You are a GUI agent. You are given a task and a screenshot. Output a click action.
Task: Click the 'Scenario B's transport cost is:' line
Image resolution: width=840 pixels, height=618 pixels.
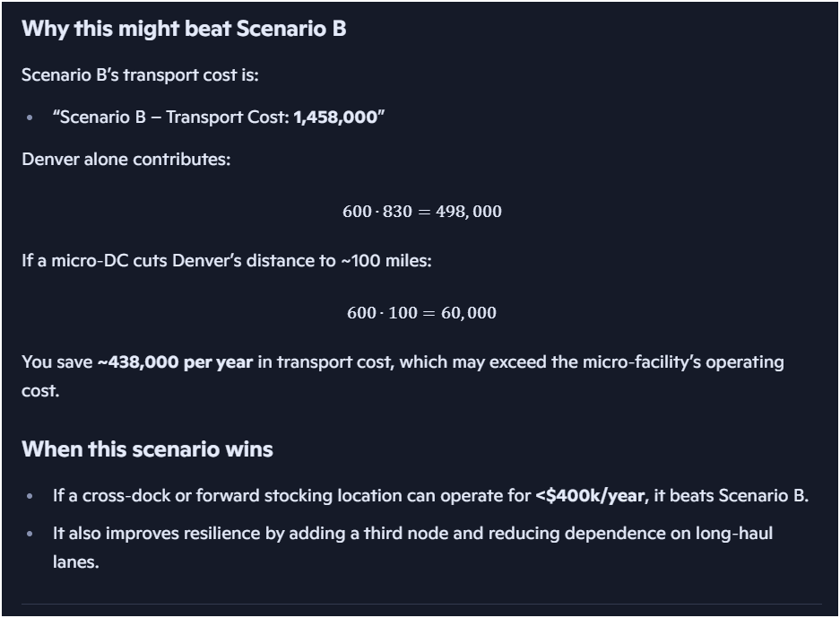(x=140, y=75)
